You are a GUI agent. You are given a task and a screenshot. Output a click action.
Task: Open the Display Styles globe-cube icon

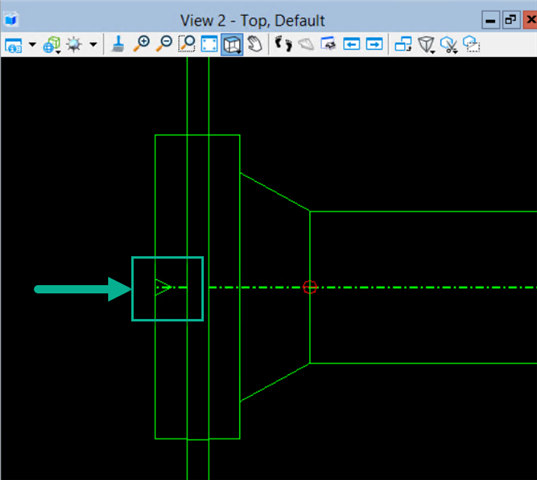pos(52,45)
